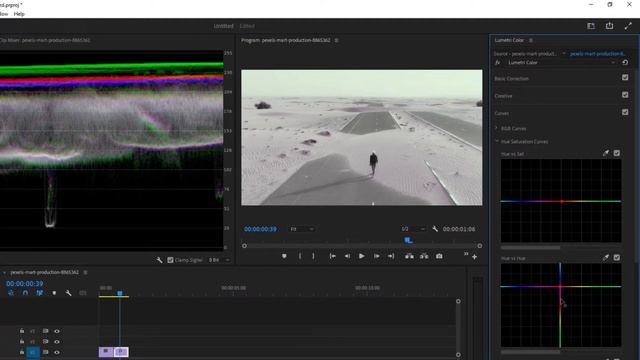Image resolution: width=640 pixels, height=360 pixels.
Task: Toggle captions track options icon
Action: [83, 293]
